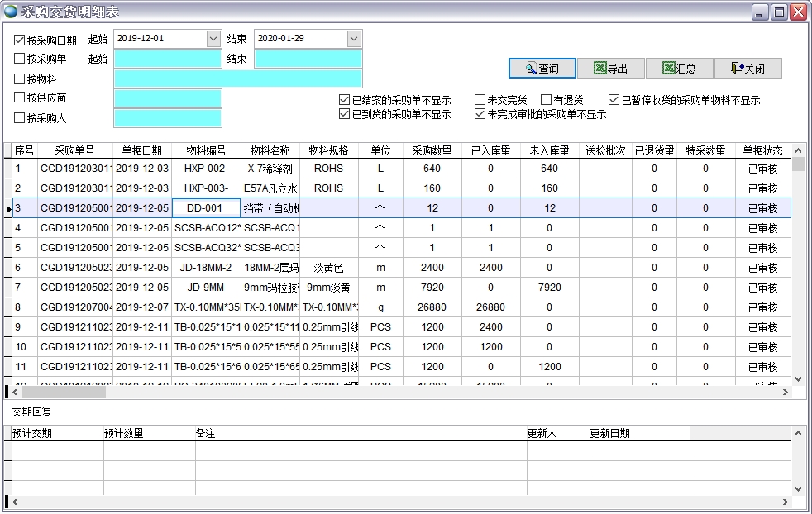Click the 按采购单 start input field
Image resolution: width=812 pixels, height=514 pixels.
pyautogui.click(x=167, y=59)
